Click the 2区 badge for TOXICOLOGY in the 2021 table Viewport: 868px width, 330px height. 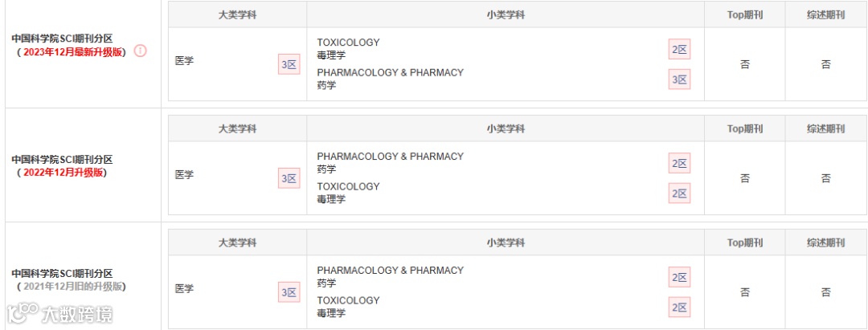pos(680,308)
